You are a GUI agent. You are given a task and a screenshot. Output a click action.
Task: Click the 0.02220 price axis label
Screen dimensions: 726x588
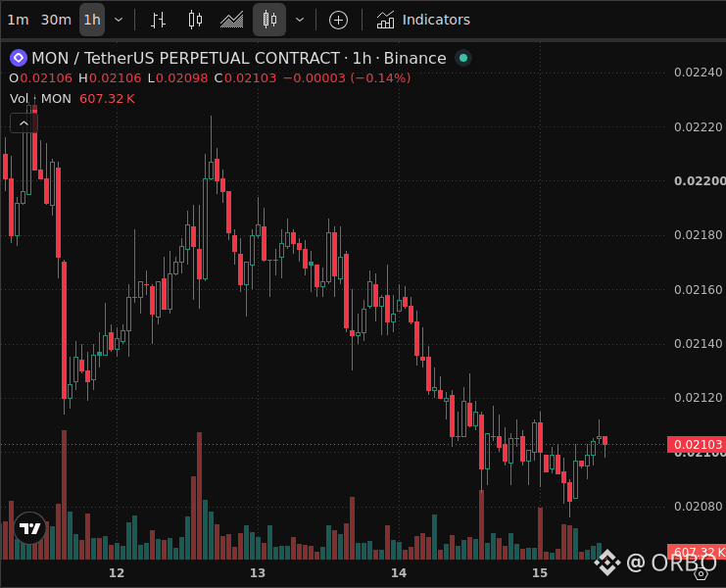pyautogui.click(x=699, y=126)
